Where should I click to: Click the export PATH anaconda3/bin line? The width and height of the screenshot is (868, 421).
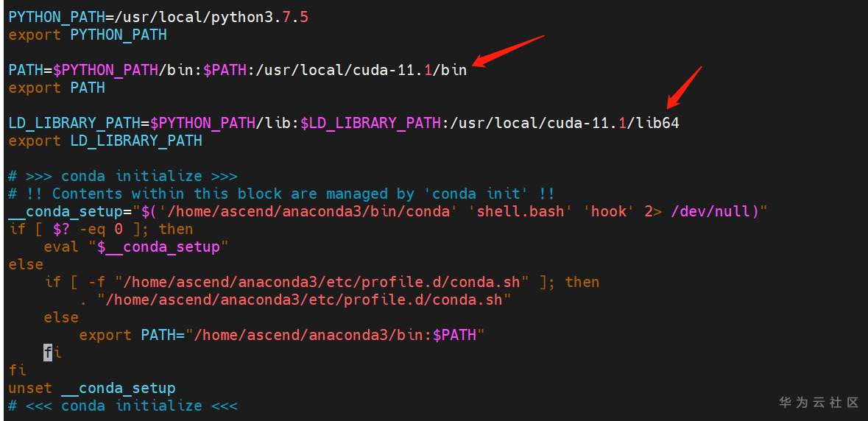tap(283, 335)
